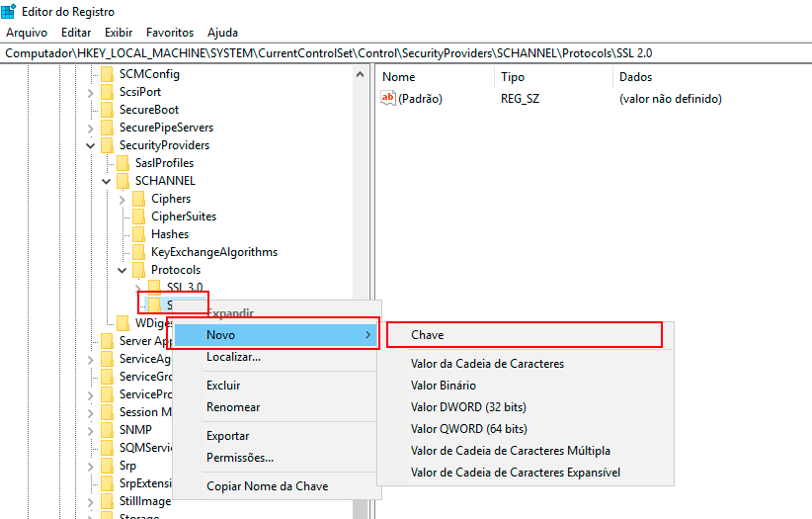Expand the SSL 3.0 tree node
This screenshot has height=519, width=812.
tap(137, 288)
